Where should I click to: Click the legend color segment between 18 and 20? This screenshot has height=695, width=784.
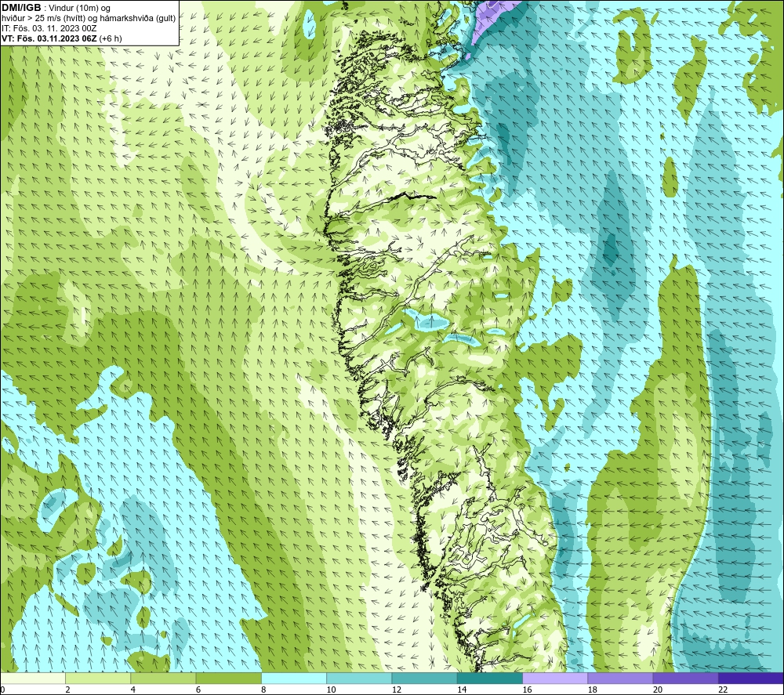(x=620, y=678)
